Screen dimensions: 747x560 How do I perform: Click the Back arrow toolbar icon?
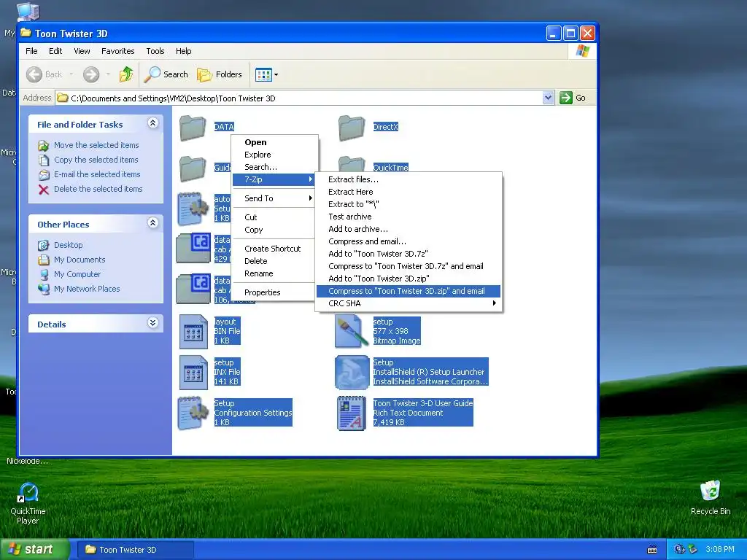click(34, 74)
